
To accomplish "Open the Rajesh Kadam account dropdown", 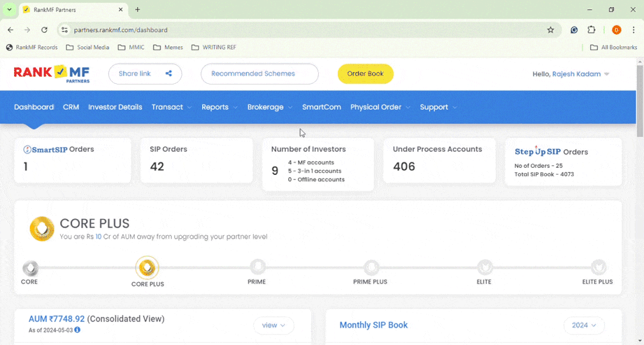I will [571, 74].
